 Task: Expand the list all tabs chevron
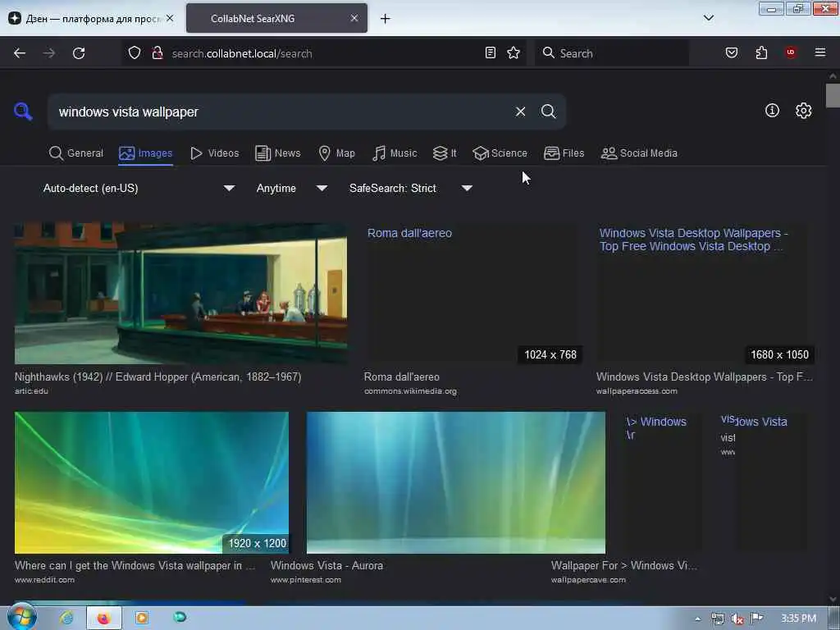pos(708,18)
